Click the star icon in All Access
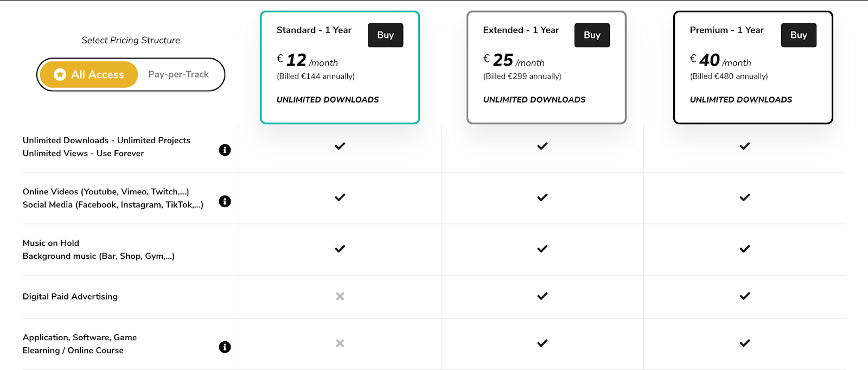The image size is (868, 370). click(x=60, y=74)
